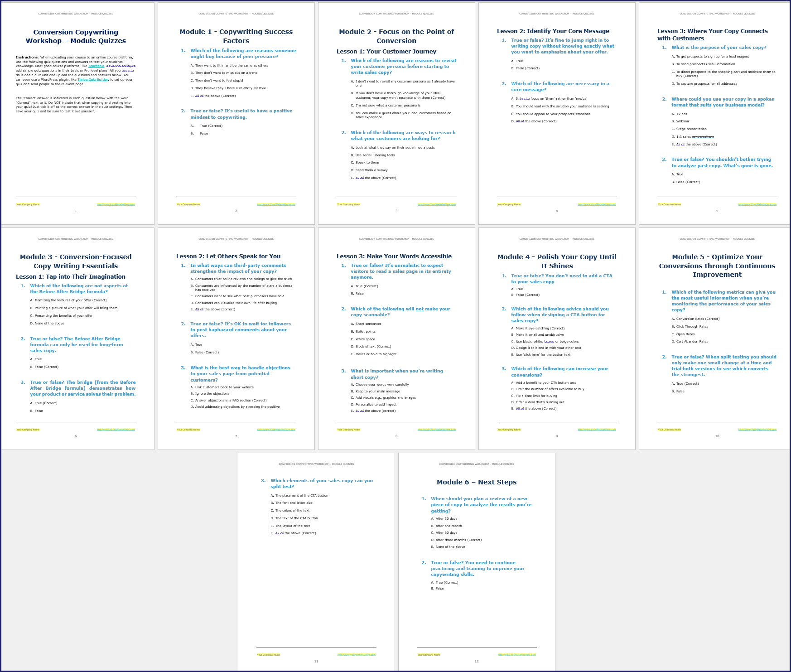791x672 pixels.
Task: Click the footer website URL on page 1
Action: pyautogui.click(x=116, y=204)
